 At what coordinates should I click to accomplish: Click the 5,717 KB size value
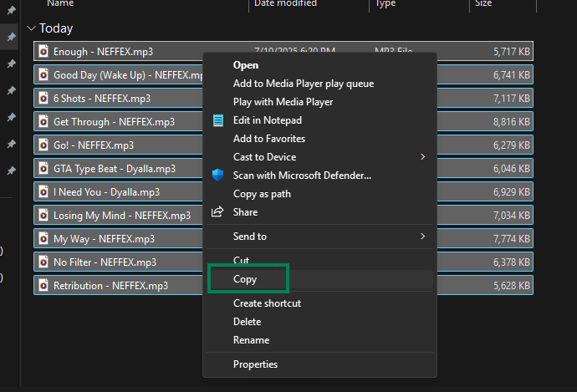[512, 52]
